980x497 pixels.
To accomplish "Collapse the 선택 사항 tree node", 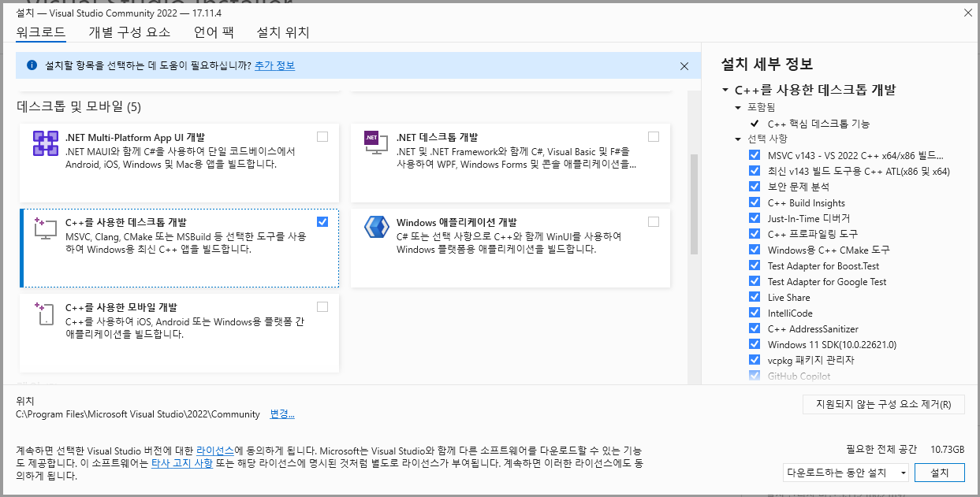I will [738, 139].
